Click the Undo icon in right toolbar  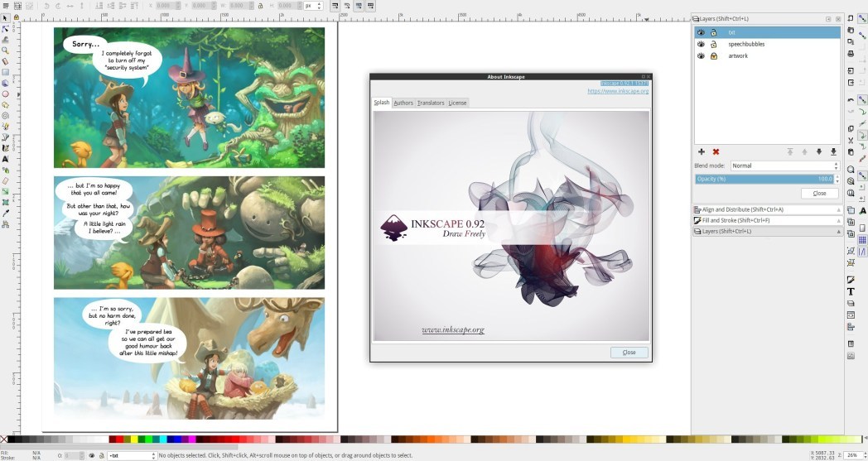point(851,100)
